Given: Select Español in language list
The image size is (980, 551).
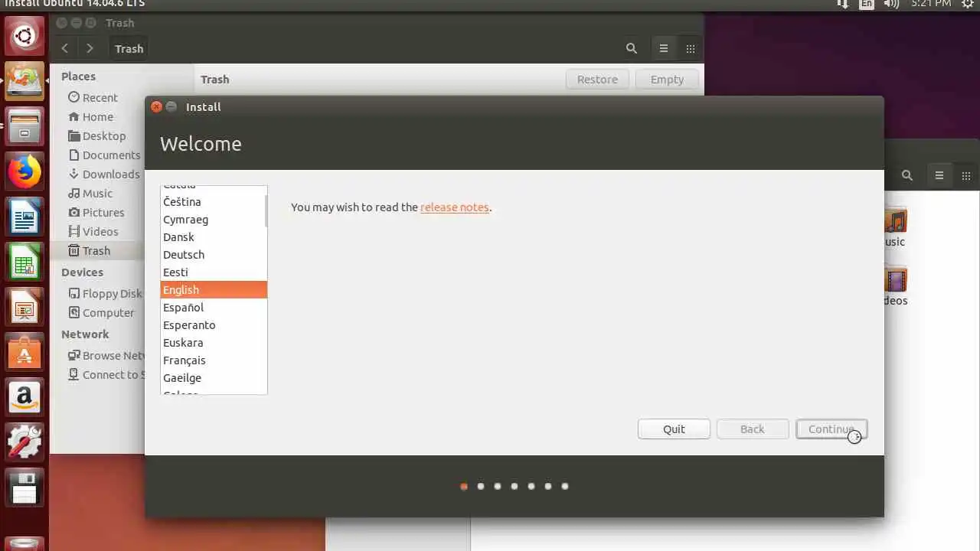Looking at the screenshot, I should [x=213, y=308].
